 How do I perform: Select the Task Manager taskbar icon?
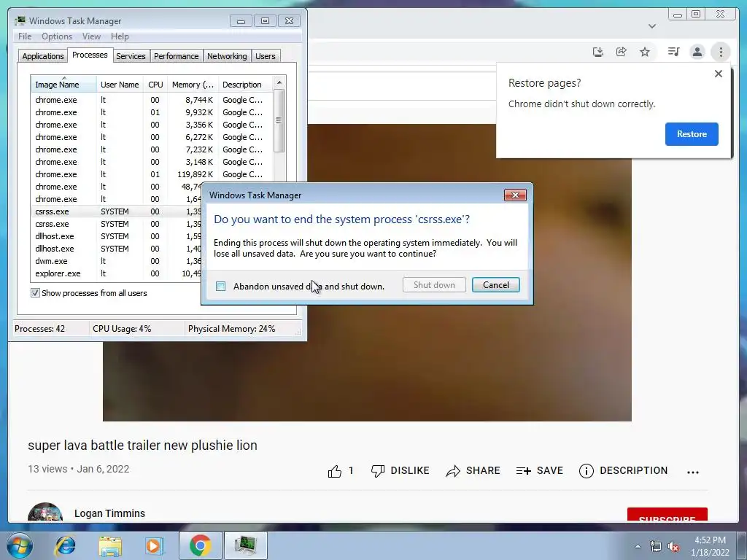(x=245, y=545)
